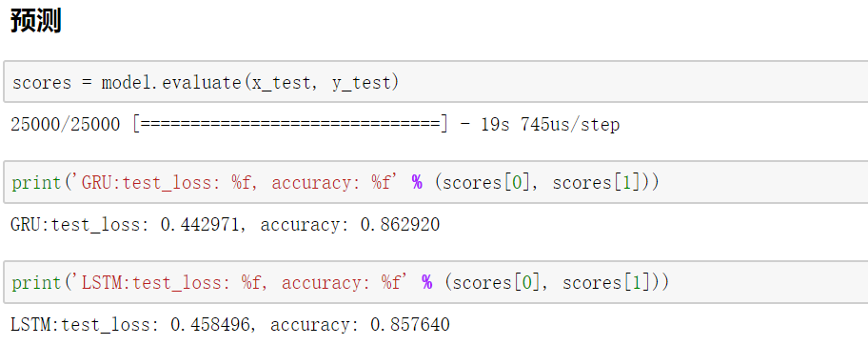Click the 预测 heading
The height and width of the screenshot is (345, 868).
[x=35, y=21]
